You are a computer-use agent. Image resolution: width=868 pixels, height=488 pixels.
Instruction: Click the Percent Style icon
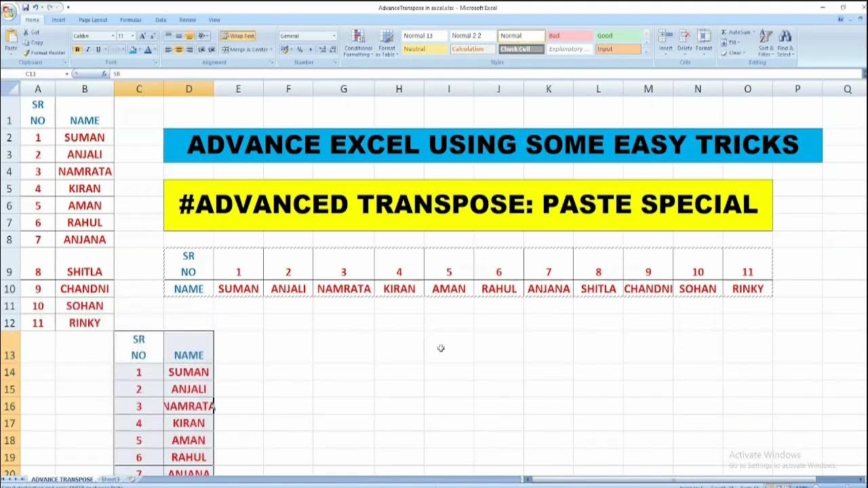tap(300, 49)
